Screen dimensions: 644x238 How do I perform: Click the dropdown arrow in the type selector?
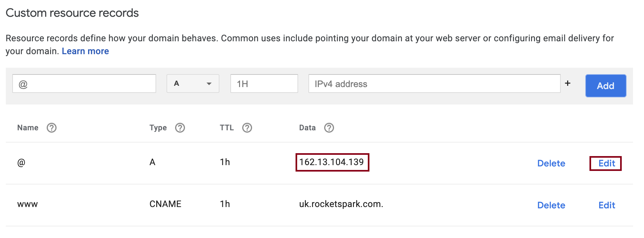click(209, 84)
